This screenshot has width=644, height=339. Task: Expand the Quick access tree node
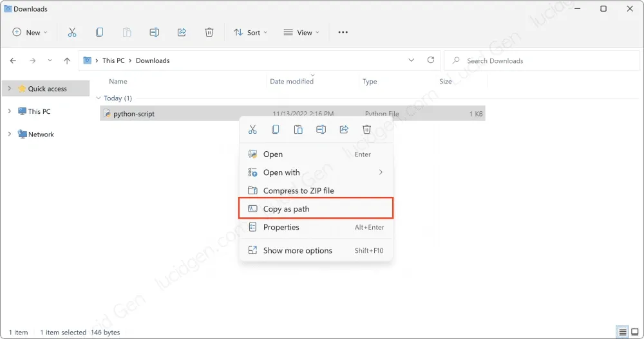10,89
